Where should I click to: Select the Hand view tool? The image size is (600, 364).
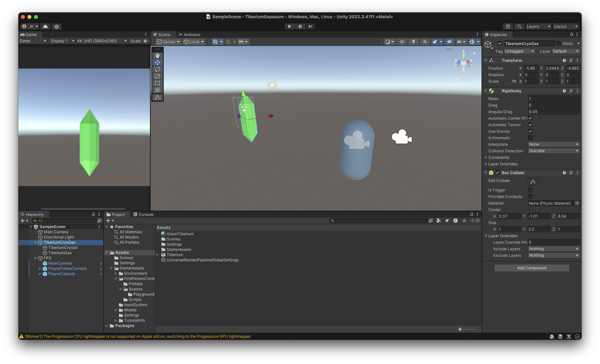click(x=157, y=55)
